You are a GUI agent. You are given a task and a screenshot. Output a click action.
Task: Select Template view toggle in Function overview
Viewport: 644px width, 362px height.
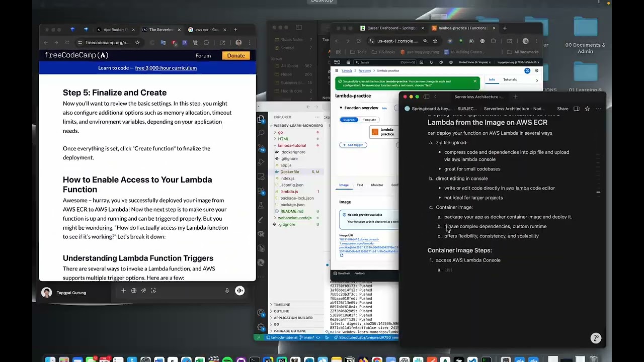click(x=369, y=120)
